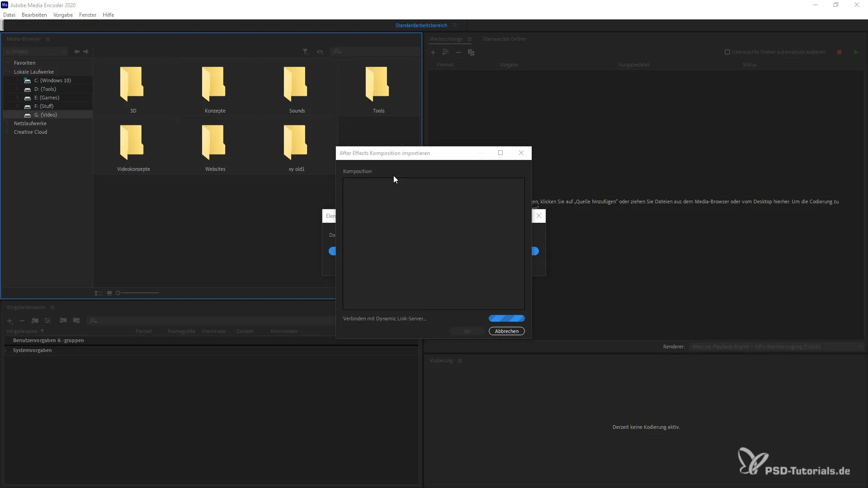Switch Media-Browser to list view
The height and width of the screenshot is (488, 868).
[99, 293]
